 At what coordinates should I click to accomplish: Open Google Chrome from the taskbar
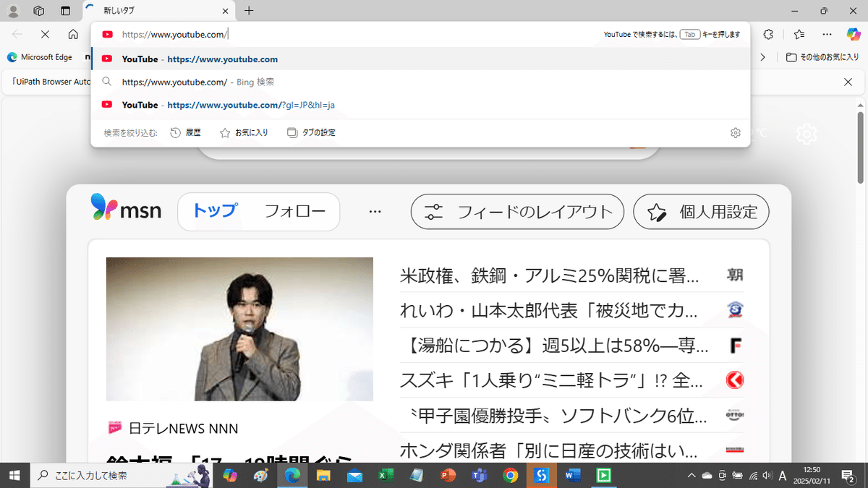point(510,475)
